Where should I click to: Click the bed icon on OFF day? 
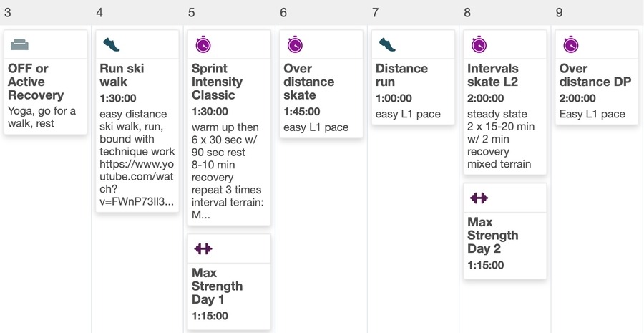click(x=20, y=45)
